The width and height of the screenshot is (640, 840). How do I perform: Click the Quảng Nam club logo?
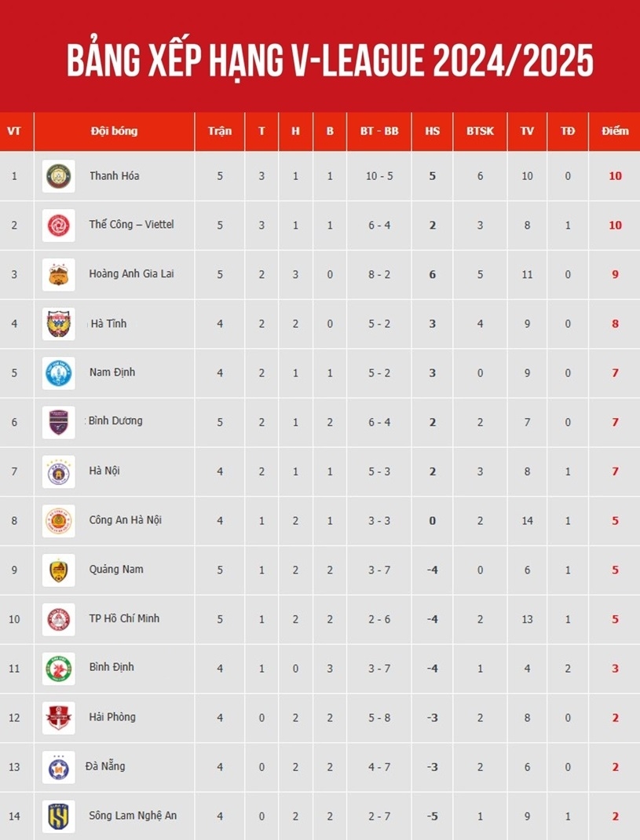click(58, 570)
